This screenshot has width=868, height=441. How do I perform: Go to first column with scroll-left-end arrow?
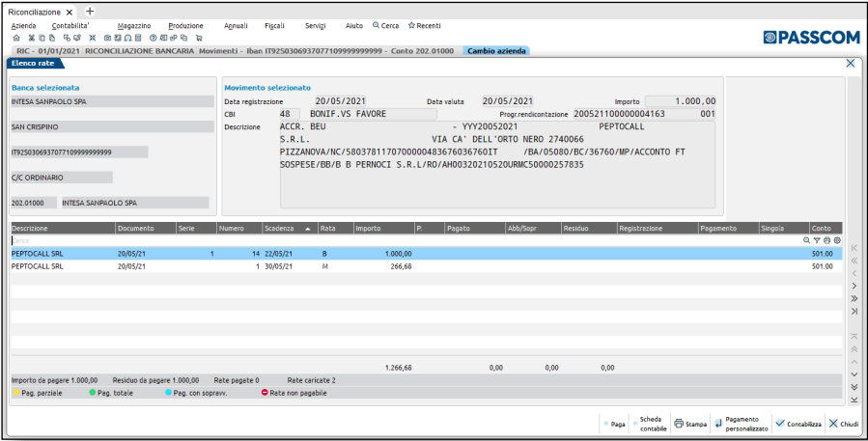(x=854, y=248)
